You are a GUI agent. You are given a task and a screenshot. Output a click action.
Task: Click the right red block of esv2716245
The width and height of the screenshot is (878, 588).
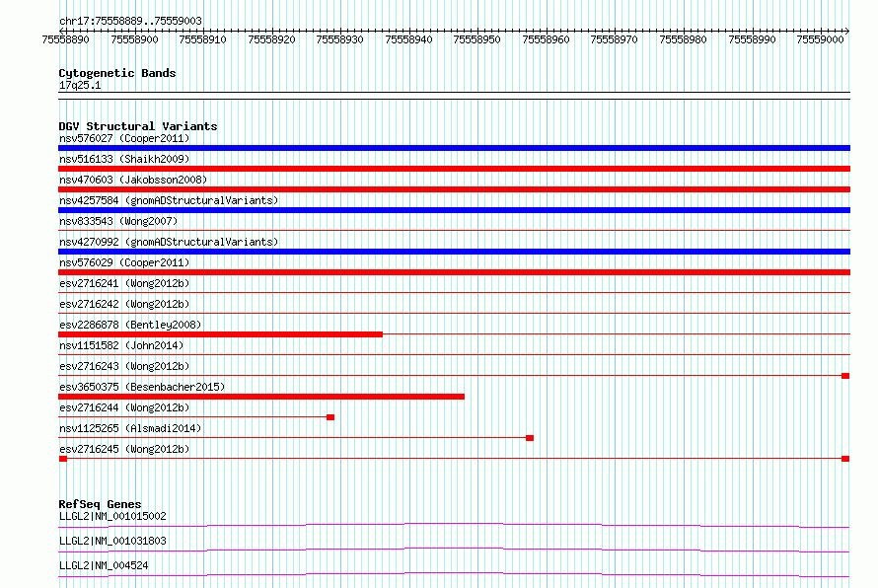[845, 459]
